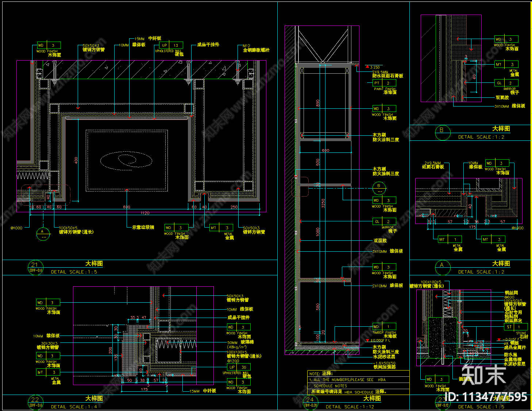Click the 示意垃圾桶 annotation label
The width and height of the screenshot is (532, 411).
[x=143, y=227]
